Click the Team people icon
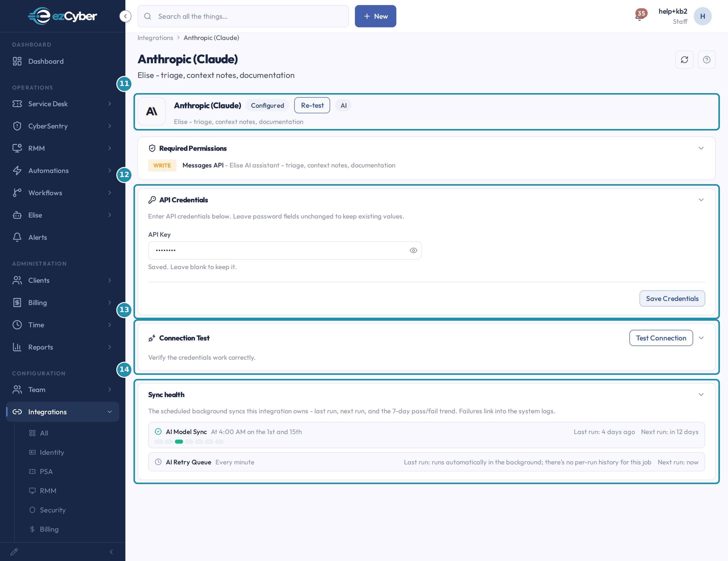 [x=17, y=390]
